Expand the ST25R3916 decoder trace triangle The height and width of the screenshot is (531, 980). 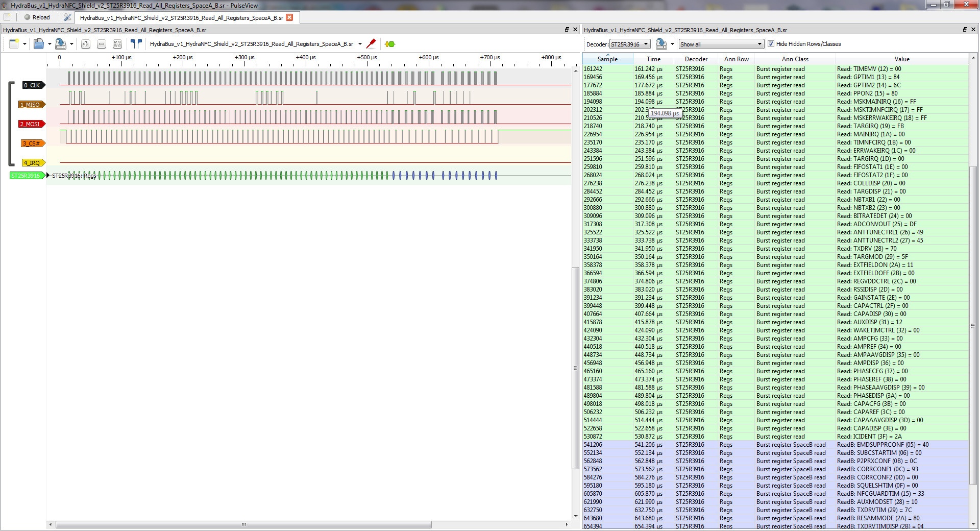(48, 176)
